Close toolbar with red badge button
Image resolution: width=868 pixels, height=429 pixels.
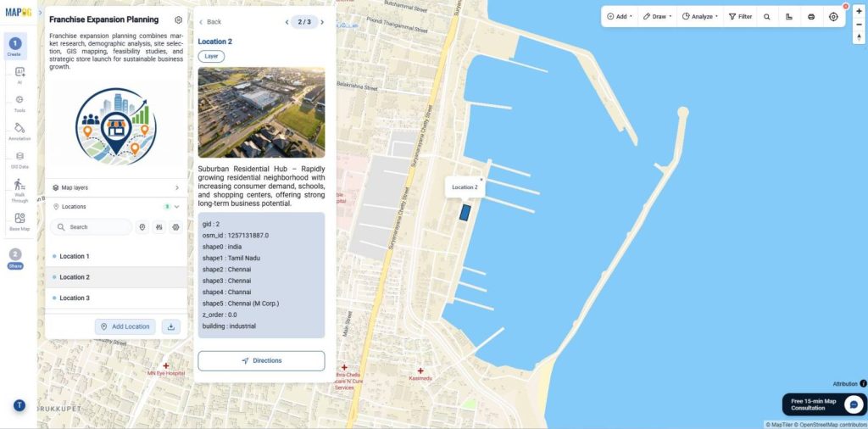coord(845,6)
